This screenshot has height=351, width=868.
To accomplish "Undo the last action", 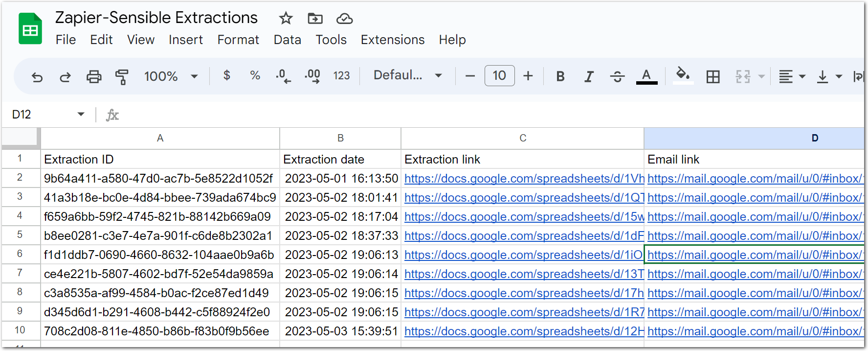I will coord(37,76).
